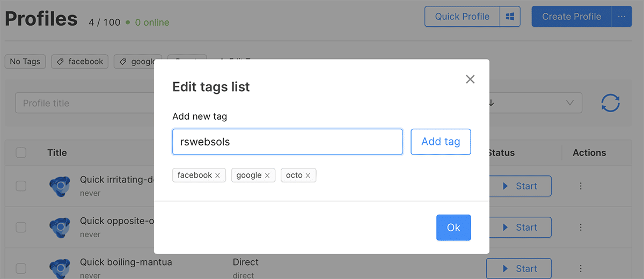Close the Edit tags list dialog

click(x=470, y=79)
